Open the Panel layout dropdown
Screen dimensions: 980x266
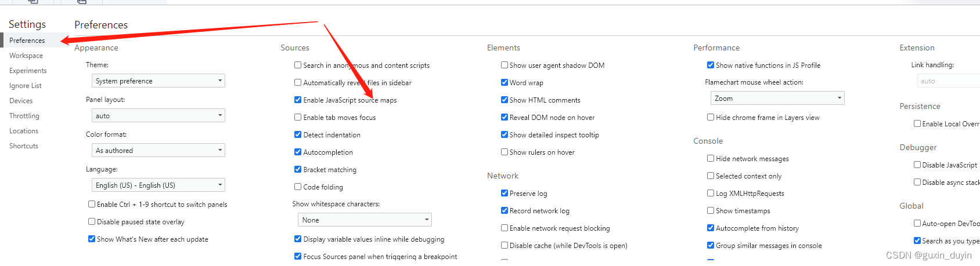tap(158, 116)
